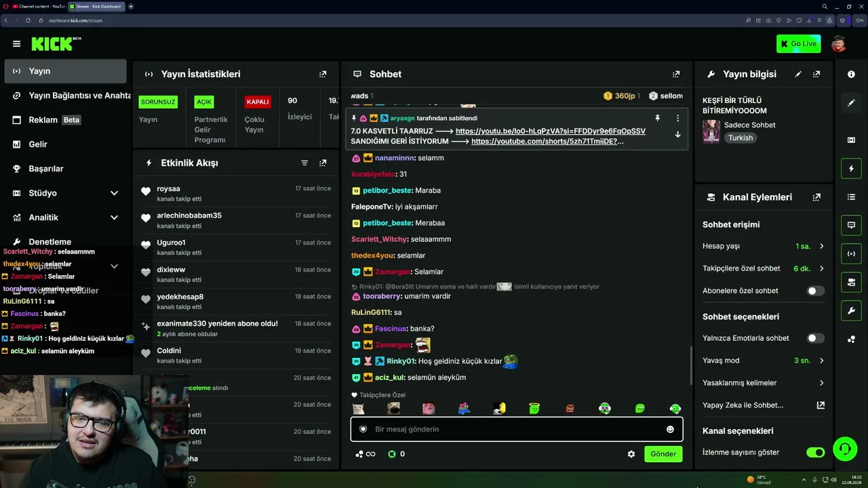This screenshot has height=488, width=868.
Task: Open the green headset support button
Action: 844,448
